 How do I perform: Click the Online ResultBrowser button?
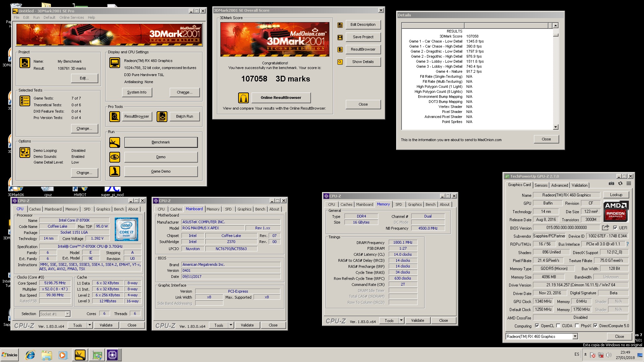click(281, 98)
